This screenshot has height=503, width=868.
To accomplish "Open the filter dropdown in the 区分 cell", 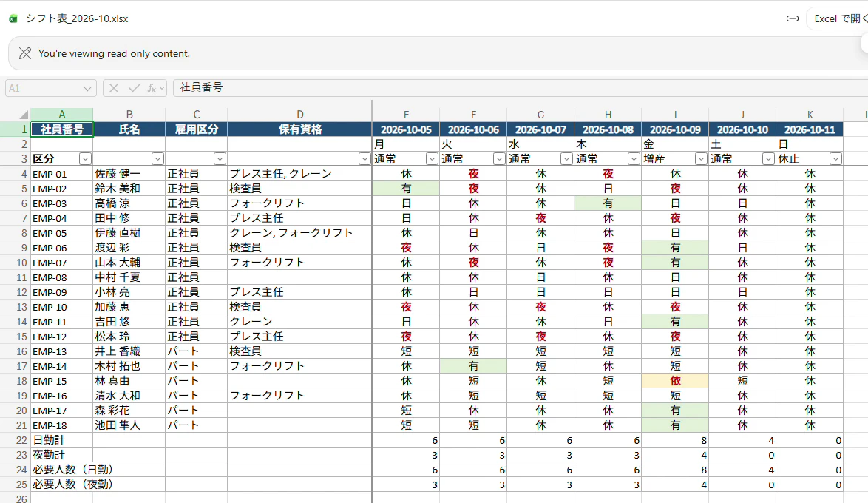I will [85, 159].
